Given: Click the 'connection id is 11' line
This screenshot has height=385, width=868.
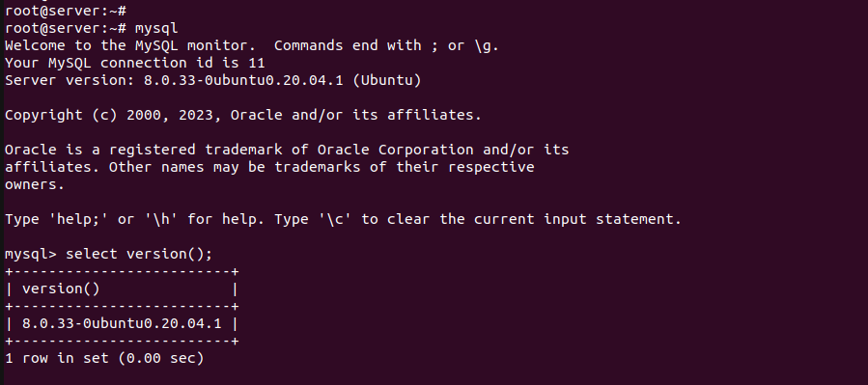Looking at the screenshot, I should pyautogui.click(x=134, y=63).
